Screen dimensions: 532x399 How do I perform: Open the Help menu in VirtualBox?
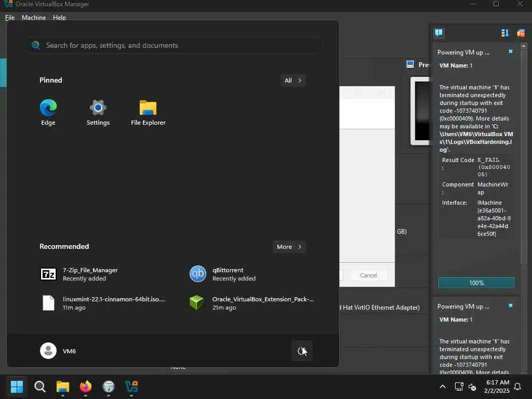tap(59, 17)
